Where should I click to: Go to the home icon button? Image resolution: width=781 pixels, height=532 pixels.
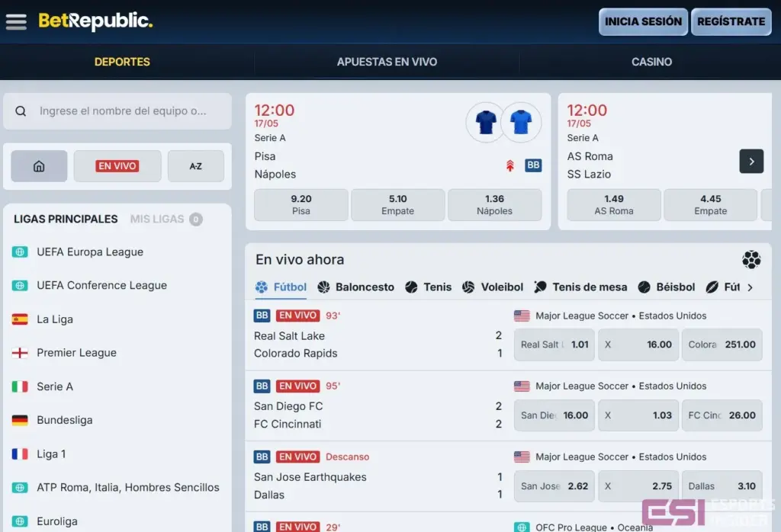point(39,166)
